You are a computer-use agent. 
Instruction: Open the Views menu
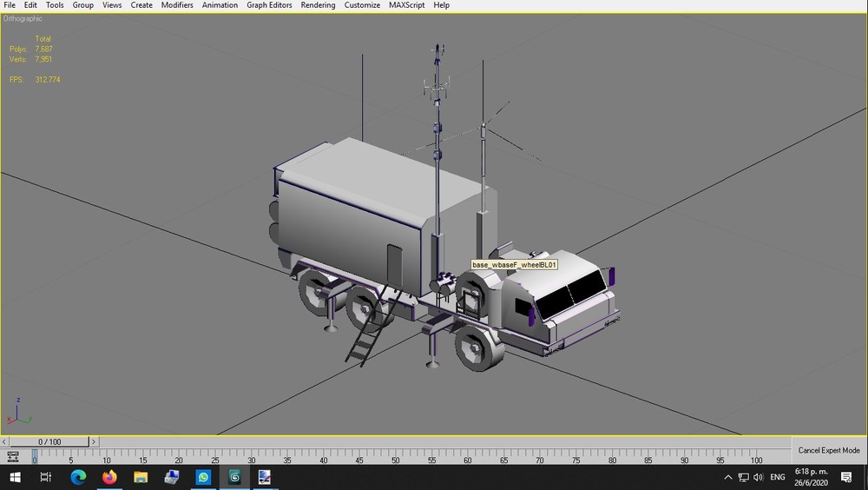coord(112,5)
